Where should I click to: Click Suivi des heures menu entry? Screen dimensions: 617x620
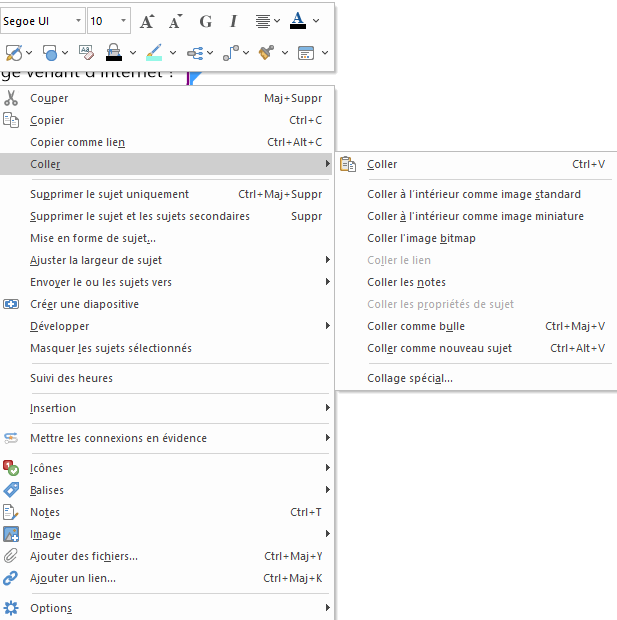tap(72, 378)
